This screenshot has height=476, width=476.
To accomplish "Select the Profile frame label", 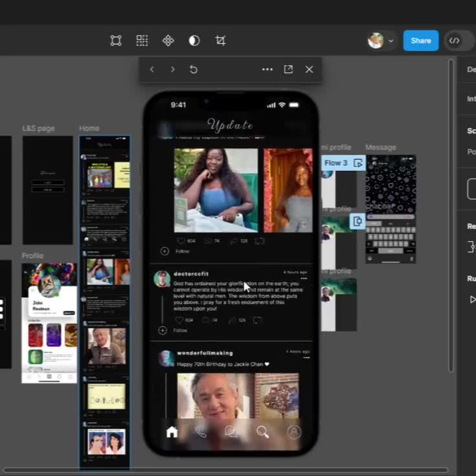I will pos(32,256).
